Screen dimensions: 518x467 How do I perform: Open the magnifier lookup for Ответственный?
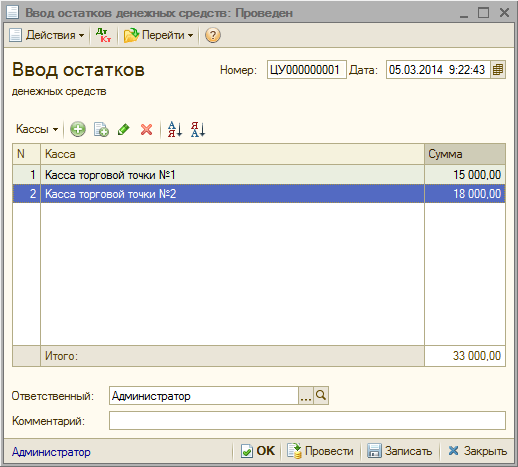[321, 396]
